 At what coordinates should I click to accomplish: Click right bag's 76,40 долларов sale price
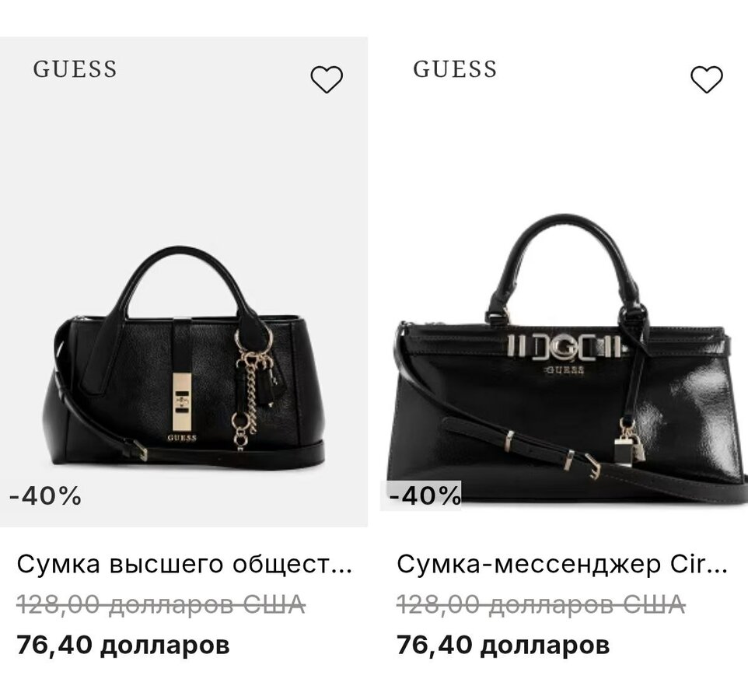click(503, 645)
